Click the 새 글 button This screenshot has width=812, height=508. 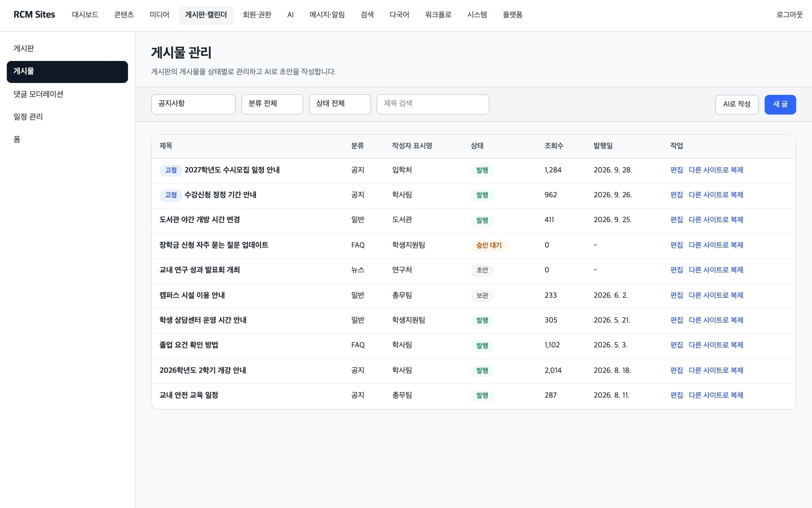point(780,104)
